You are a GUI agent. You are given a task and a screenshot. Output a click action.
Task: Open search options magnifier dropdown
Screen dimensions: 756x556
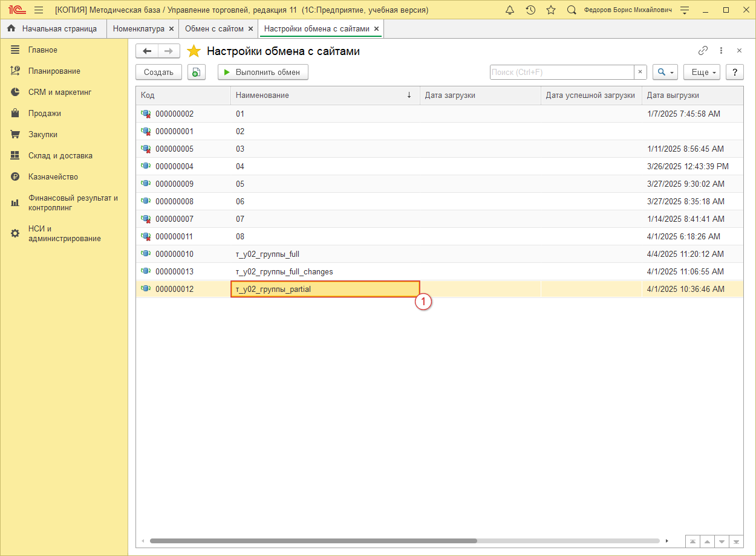click(x=665, y=73)
